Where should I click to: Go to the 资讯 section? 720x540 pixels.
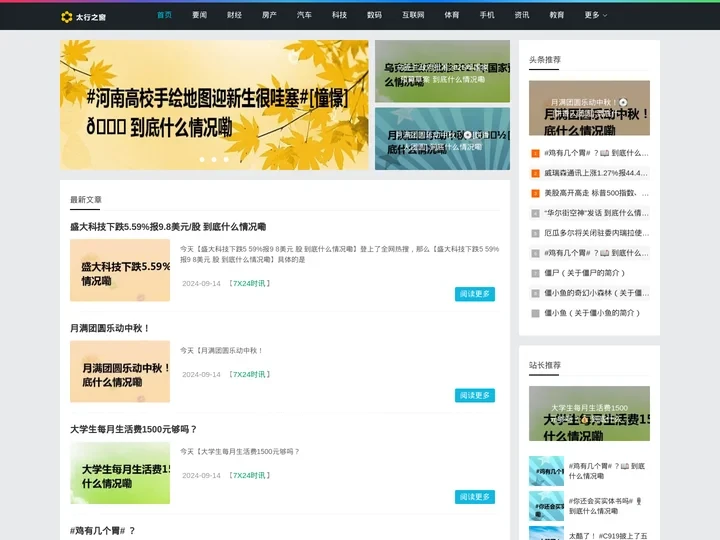[x=522, y=15]
